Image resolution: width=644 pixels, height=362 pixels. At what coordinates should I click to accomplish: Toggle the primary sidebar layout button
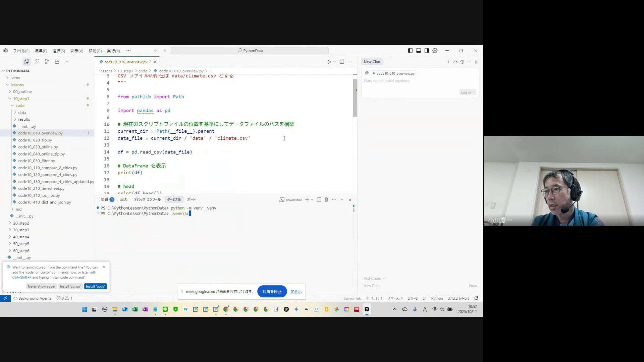click(x=410, y=51)
